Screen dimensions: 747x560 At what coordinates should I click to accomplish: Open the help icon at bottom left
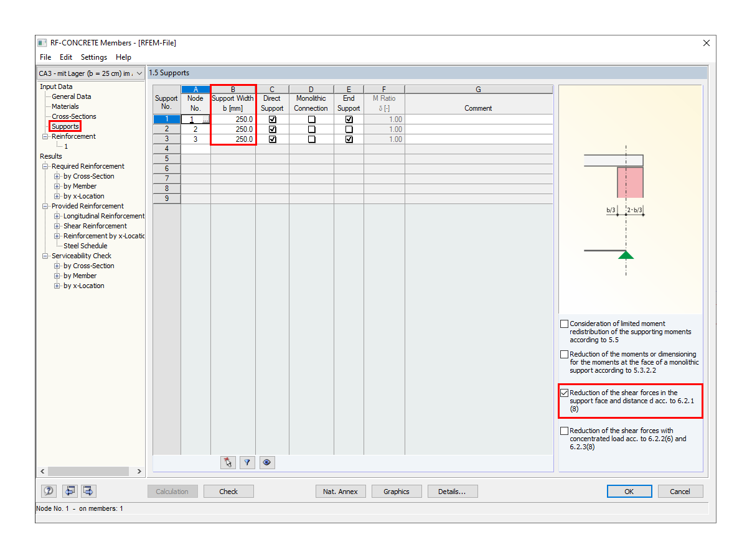(x=49, y=491)
